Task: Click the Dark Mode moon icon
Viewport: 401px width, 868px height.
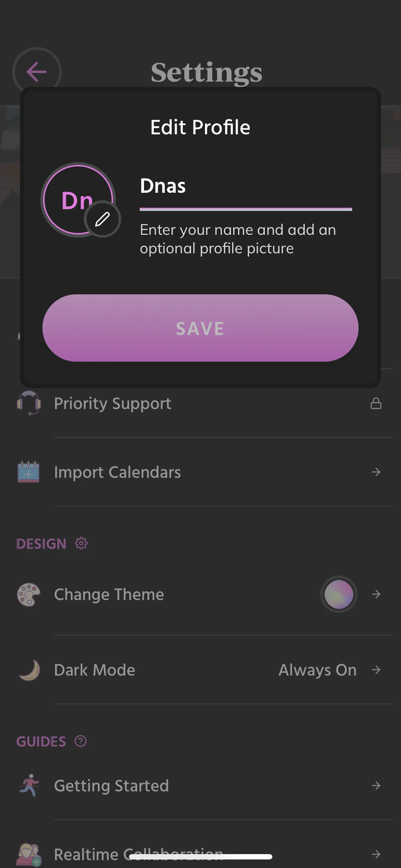Action: [29, 670]
